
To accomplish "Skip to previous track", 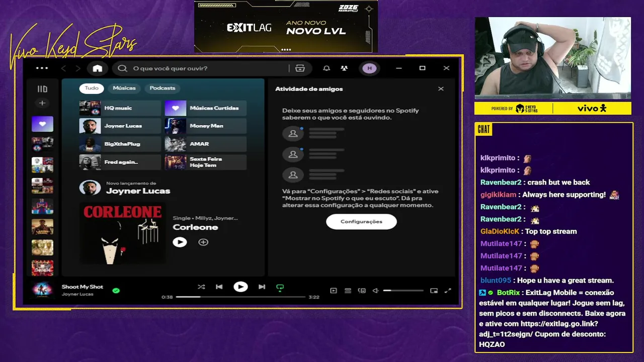I will [219, 287].
